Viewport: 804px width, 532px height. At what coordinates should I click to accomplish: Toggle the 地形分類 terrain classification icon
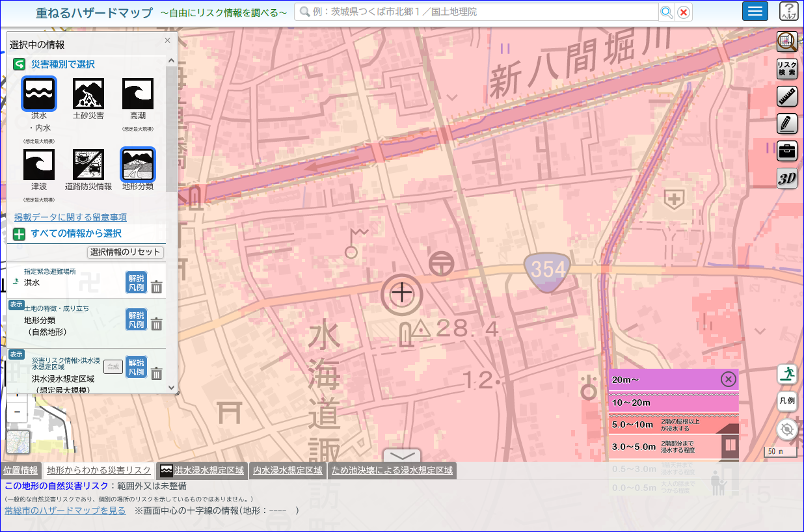pyautogui.click(x=138, y=165)
